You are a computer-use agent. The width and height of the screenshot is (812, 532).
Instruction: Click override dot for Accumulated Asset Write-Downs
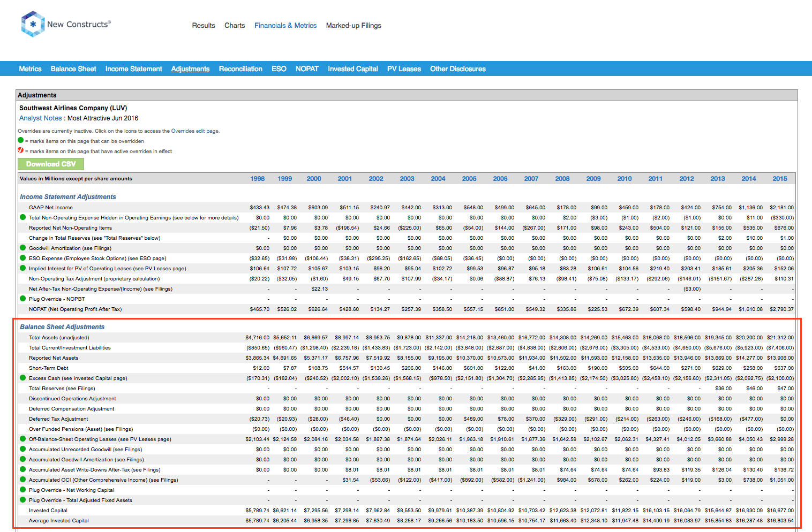pos(22,469)
